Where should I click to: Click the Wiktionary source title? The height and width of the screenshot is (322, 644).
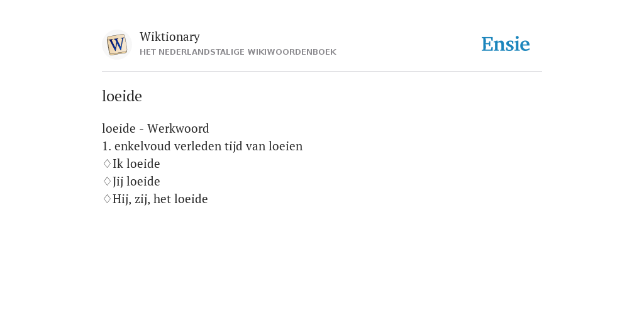pyautogui.click(x=170, y=36)
